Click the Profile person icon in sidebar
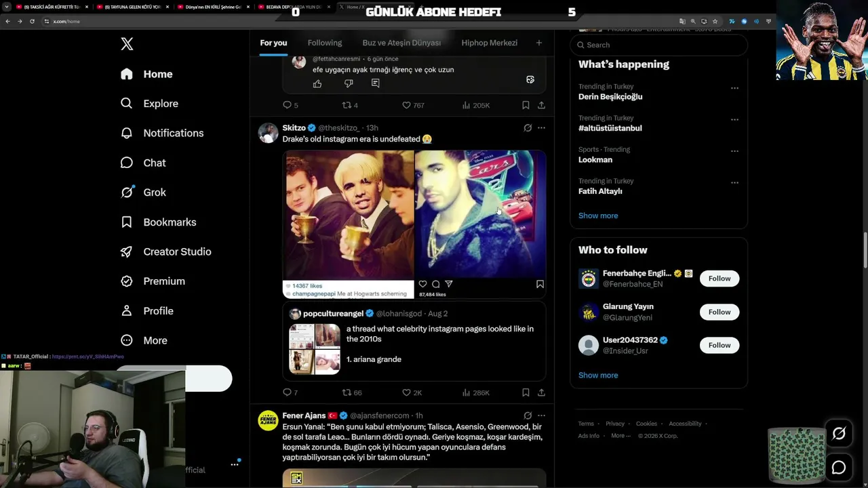 (127, 311)
